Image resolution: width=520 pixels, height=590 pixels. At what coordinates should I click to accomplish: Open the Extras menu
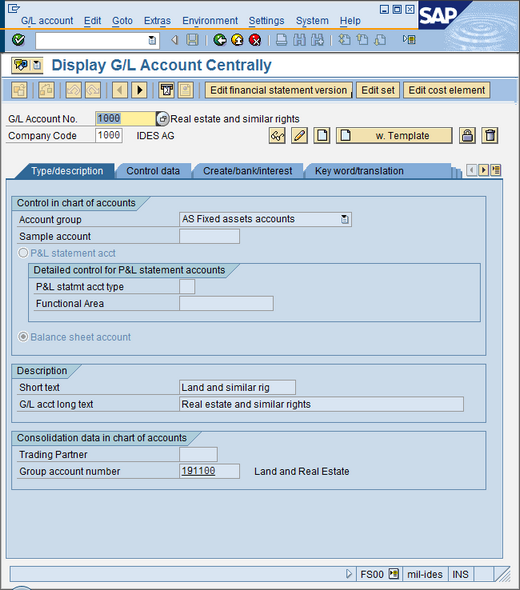(157, 20)
